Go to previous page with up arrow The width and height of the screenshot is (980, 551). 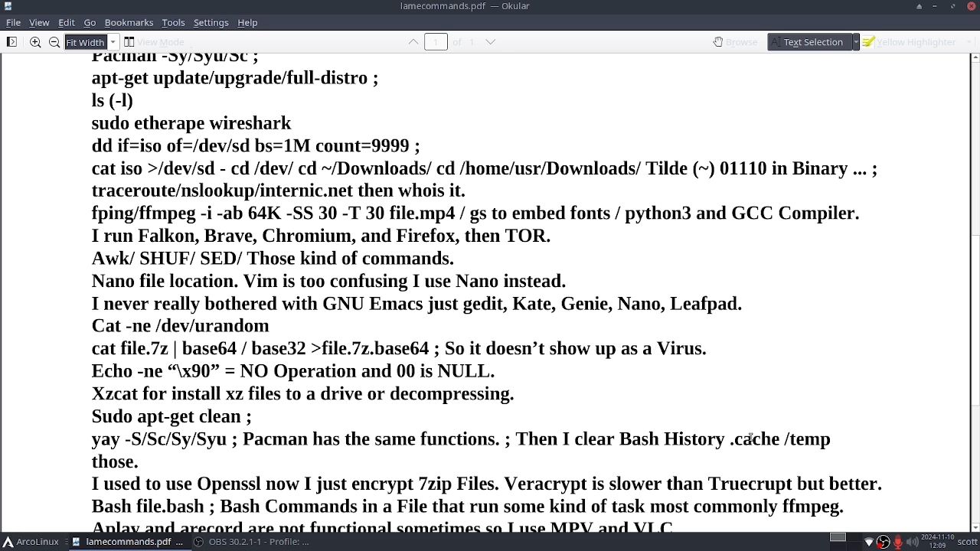413,42
